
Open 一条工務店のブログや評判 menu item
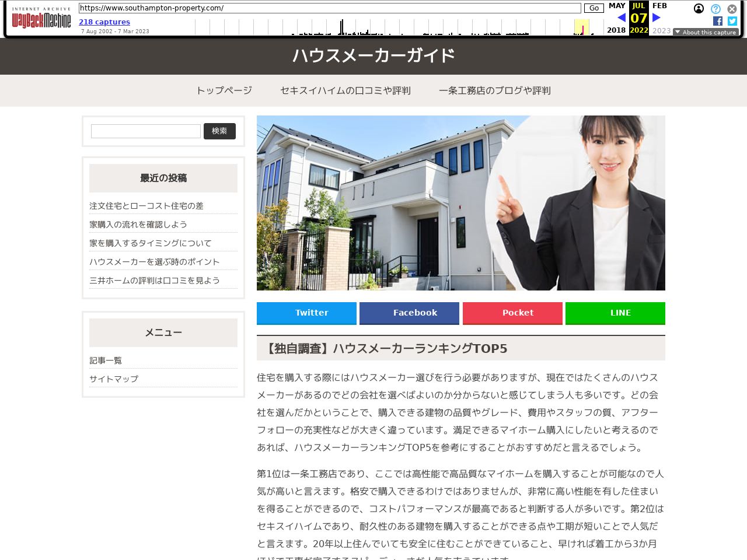[x=495, y=90]
